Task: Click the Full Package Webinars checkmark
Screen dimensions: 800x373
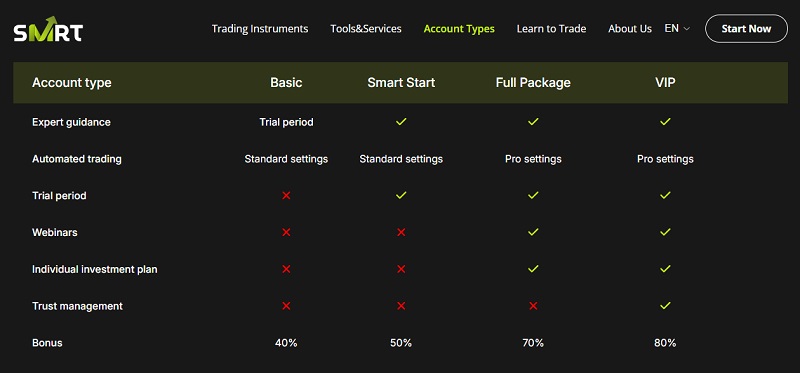Action: point(533,232)
